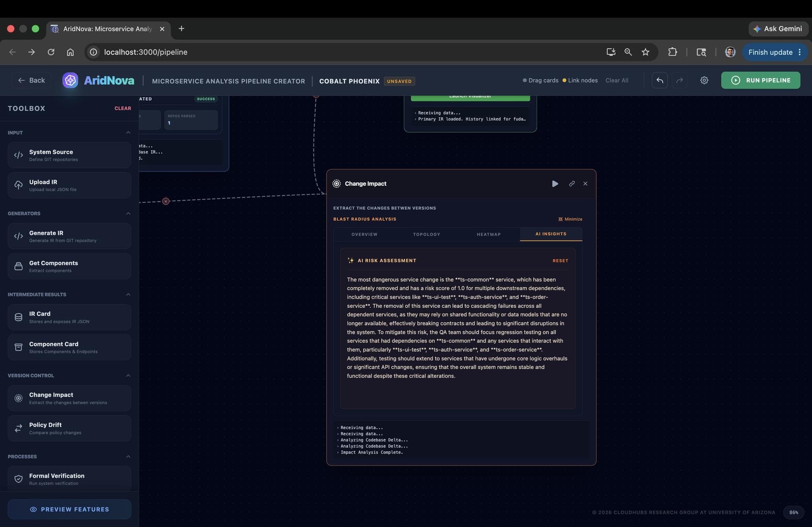Image resolution: width=812 pixels, height=527 pixels.
Task: Collapse the INPUT toolbox section
Action: 128,133
